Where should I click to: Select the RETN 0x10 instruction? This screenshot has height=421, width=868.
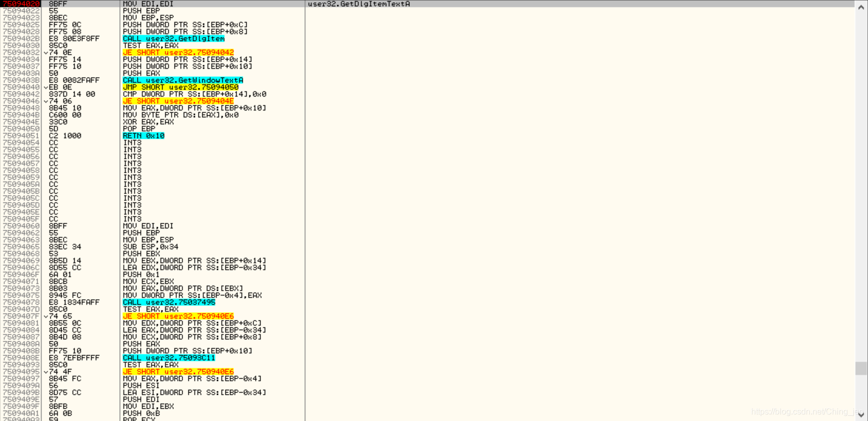[x=143, y=136]
